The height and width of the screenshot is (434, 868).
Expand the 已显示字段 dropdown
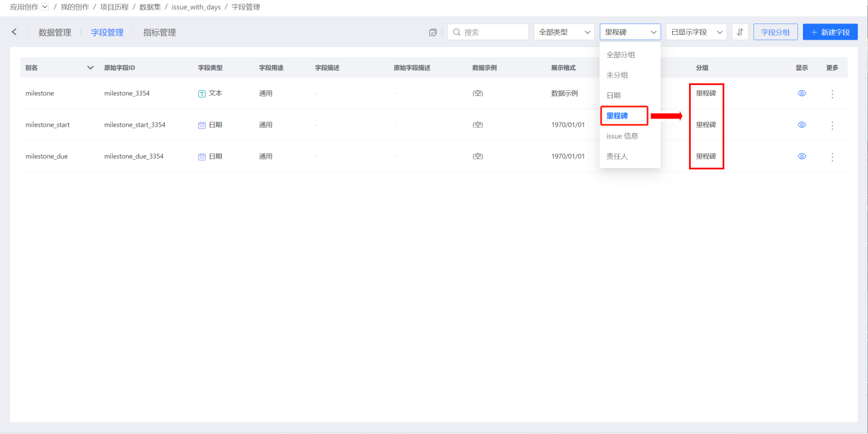(x=696, y=32)
